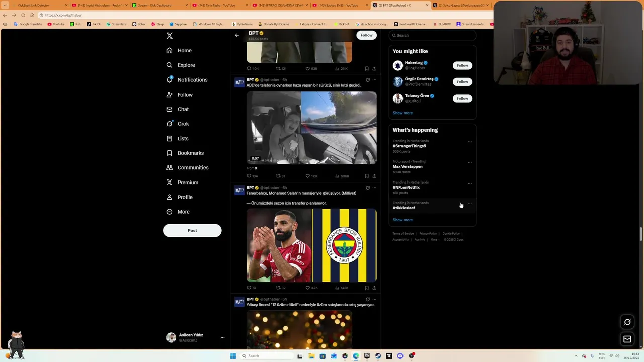The image size is (644, 362).
Task: Open more options for #tikkieslaaf trend
Action: pos(470,204)
